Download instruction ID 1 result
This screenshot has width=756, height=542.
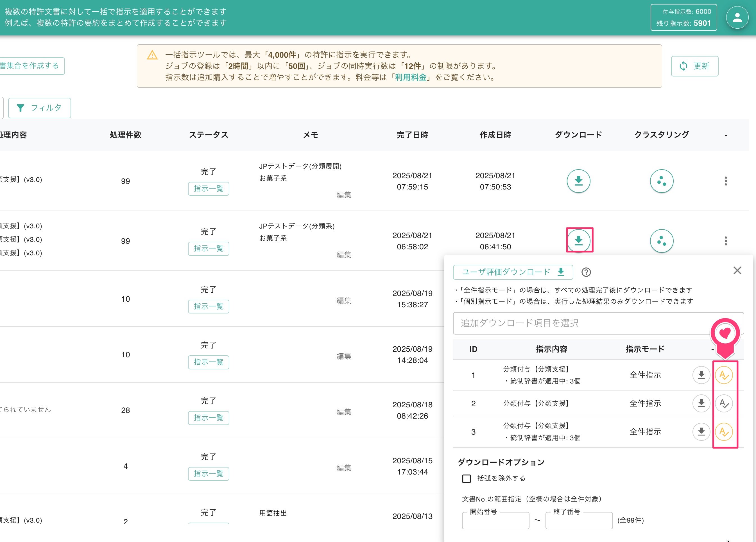[x=701, y=375]
